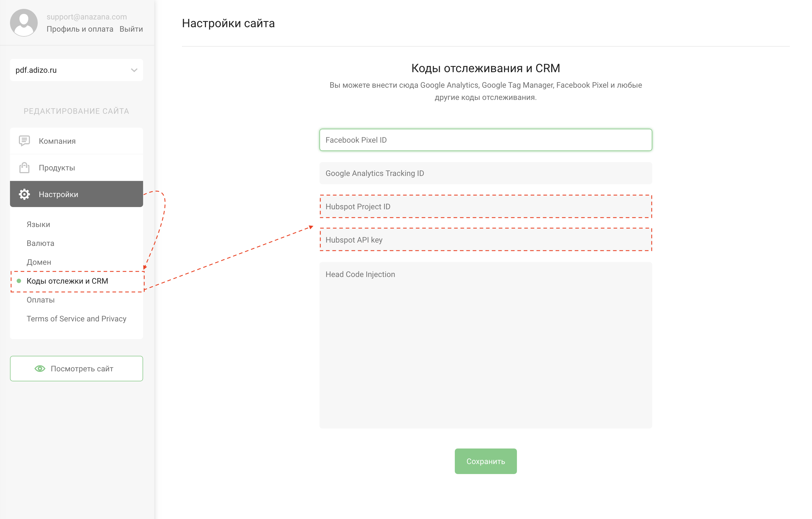812x519 pixels.
Task: Go to Языки settings
Action: pyautogui.click(x=38, y=225)
